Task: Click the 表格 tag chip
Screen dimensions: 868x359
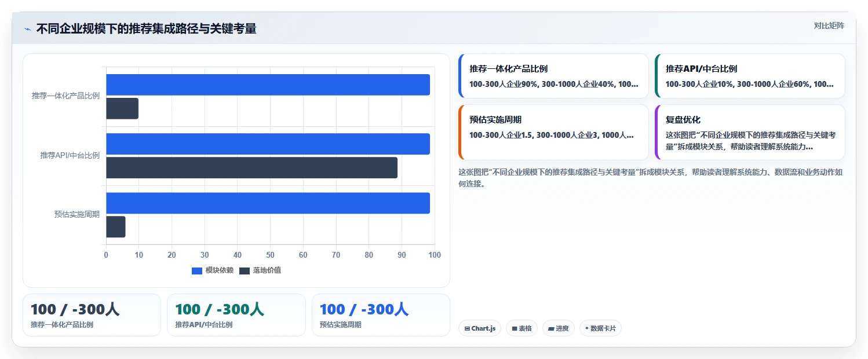Action: (521, 328)
